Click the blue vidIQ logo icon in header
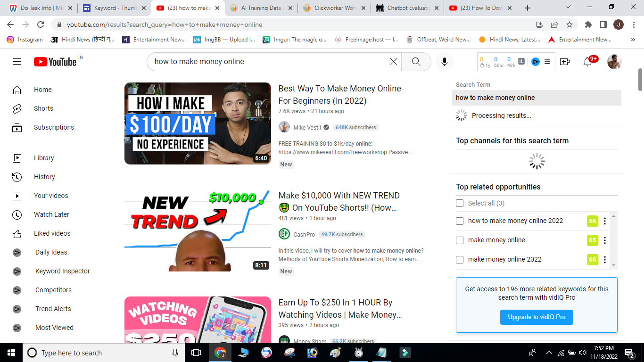The image size is (644, 362). tap(535, 61)
